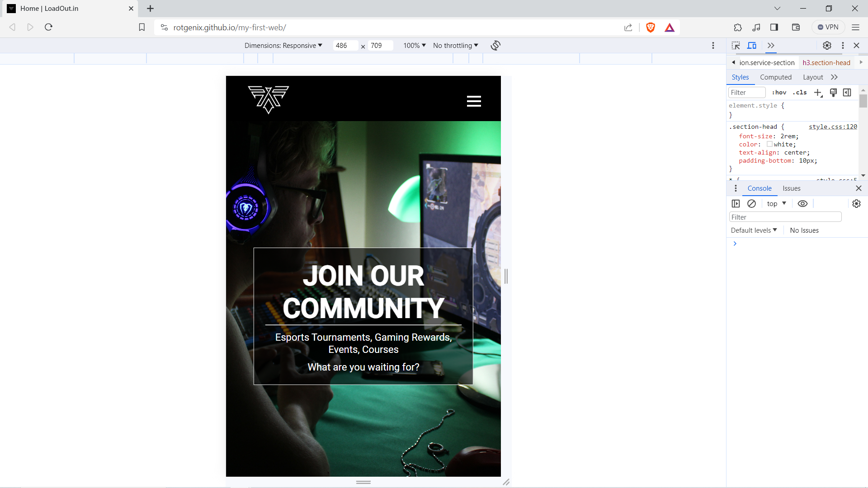Open the No throttling dropdown

(x=455, y=46)
